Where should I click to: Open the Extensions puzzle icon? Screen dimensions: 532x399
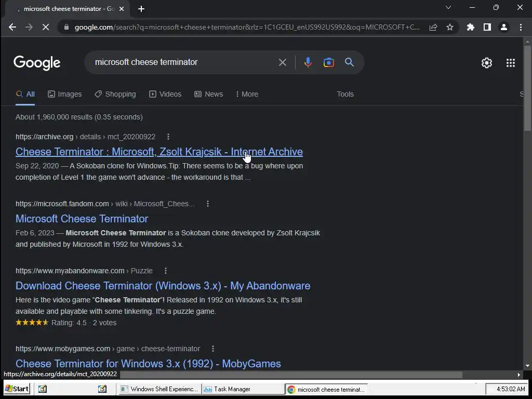(471, 27)
